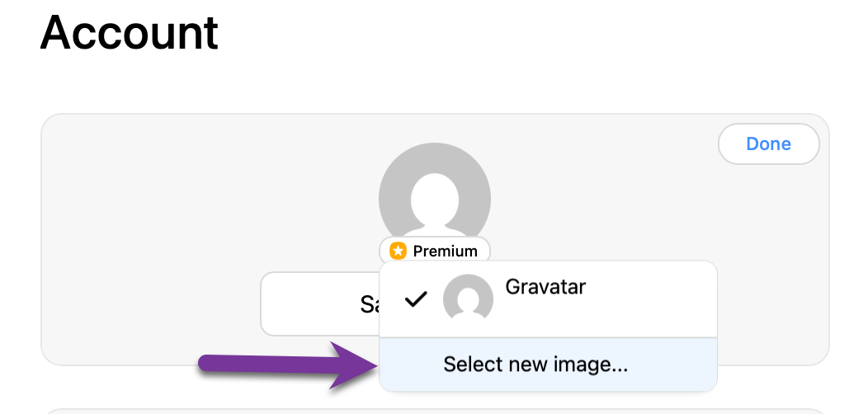Click the card peeking below the account card

coord(435,412)
